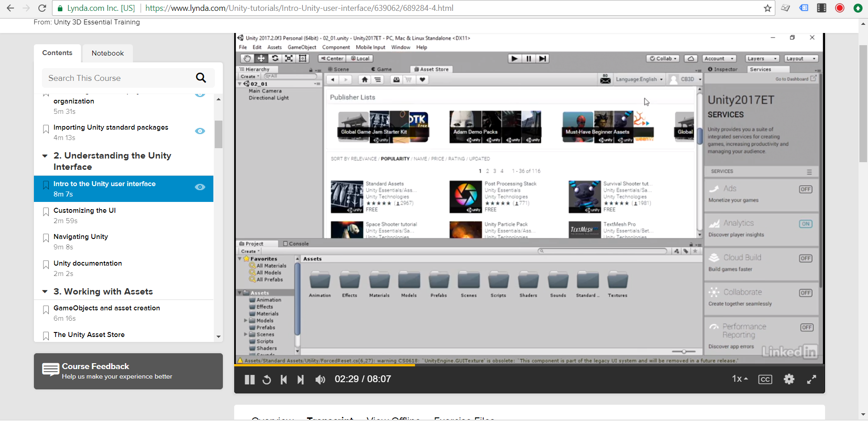
Task: Click browser back arrow
Action: (10, 8)
